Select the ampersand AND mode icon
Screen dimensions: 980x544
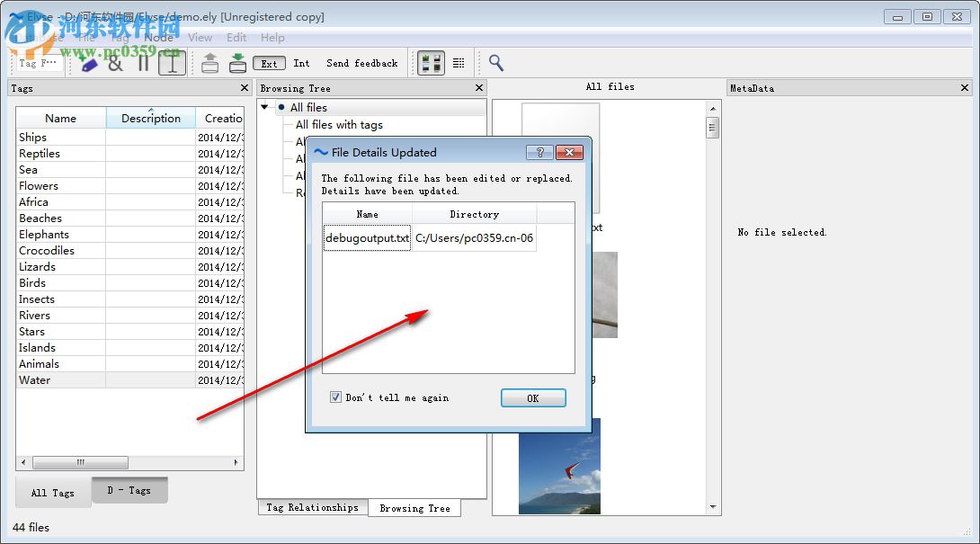pos(116,63)
